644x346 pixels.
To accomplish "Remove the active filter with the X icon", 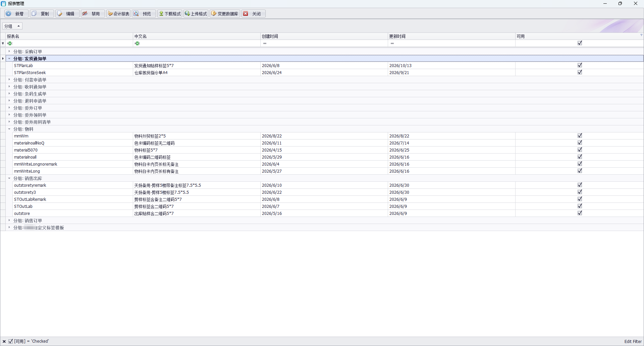I will pyautogui.click(x=4, y=341).
